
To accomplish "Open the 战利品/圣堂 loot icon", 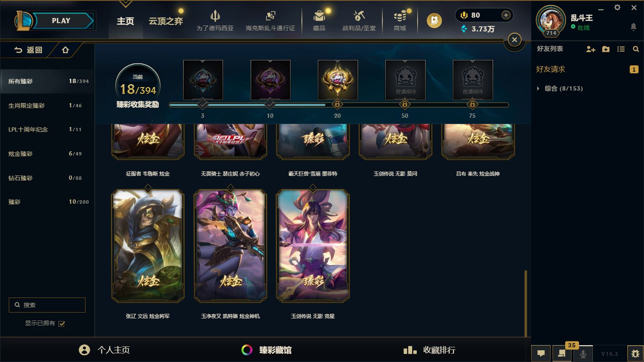I will click(x=359, y=16).
